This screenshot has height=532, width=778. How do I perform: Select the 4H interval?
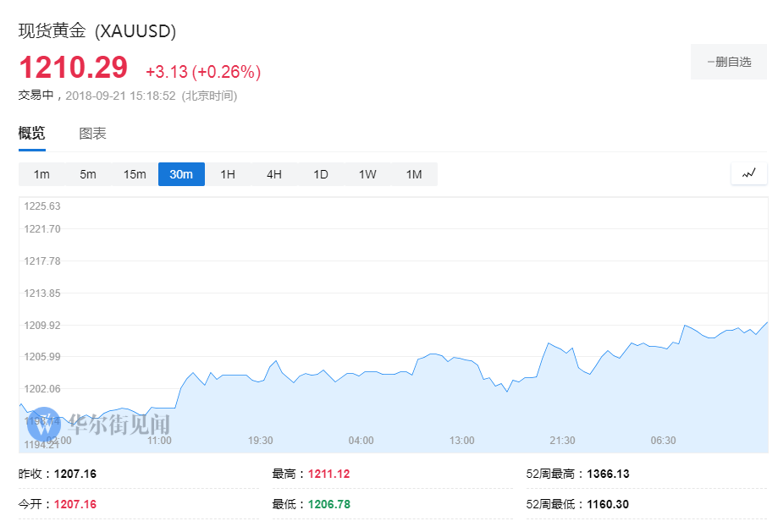pos(274,174)
